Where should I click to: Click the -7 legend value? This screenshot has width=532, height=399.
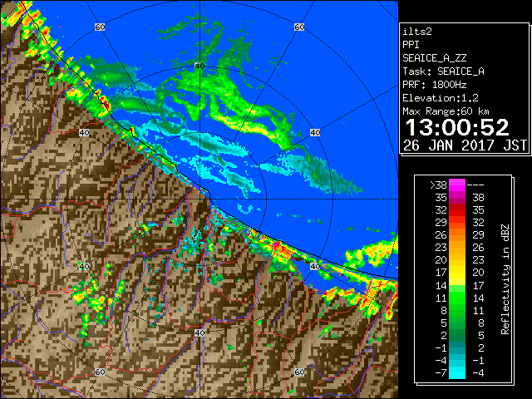(x=441, y=373)
